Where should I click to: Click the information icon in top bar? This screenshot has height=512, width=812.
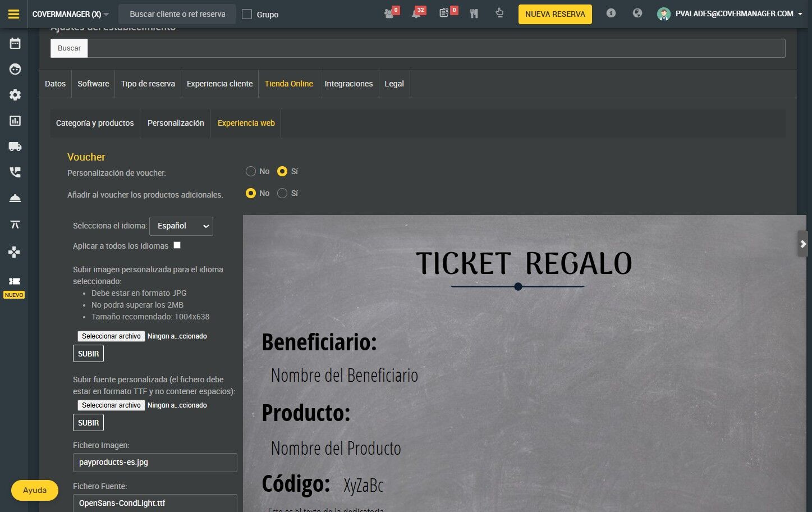pos(611,13)
